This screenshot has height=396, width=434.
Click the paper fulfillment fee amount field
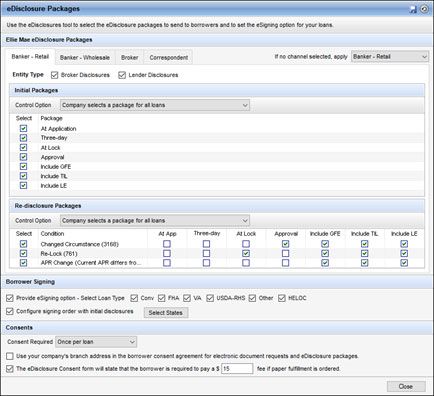237,369
